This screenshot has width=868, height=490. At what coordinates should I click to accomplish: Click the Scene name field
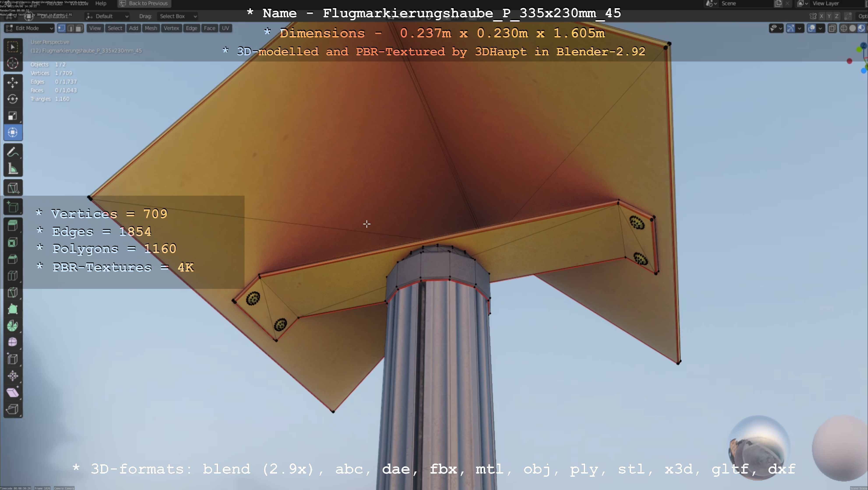[746, 3]
